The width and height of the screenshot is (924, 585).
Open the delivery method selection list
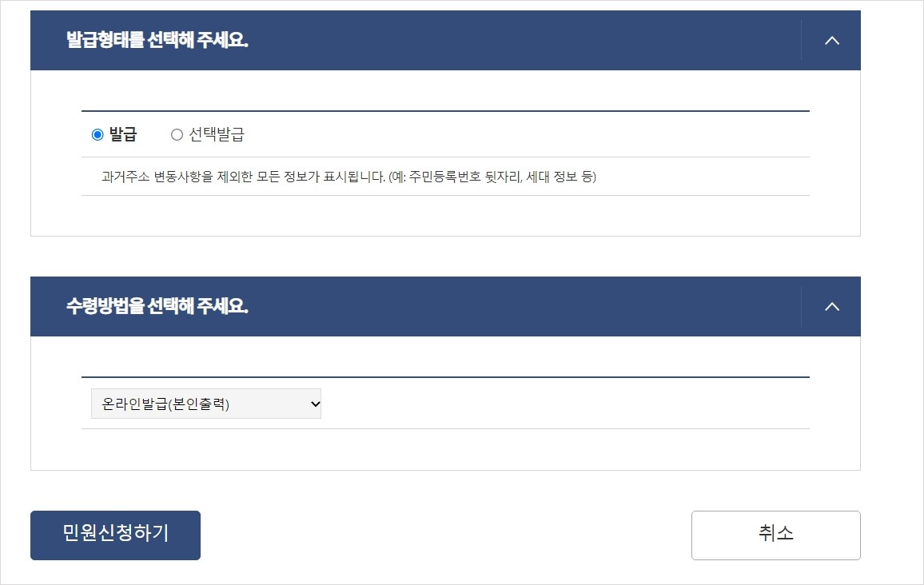tap(205, 404)
